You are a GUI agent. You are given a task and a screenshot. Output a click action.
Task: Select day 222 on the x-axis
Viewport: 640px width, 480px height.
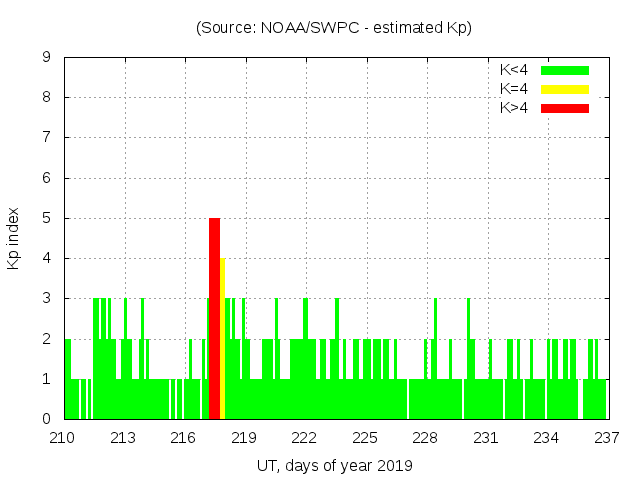[304, 438]
